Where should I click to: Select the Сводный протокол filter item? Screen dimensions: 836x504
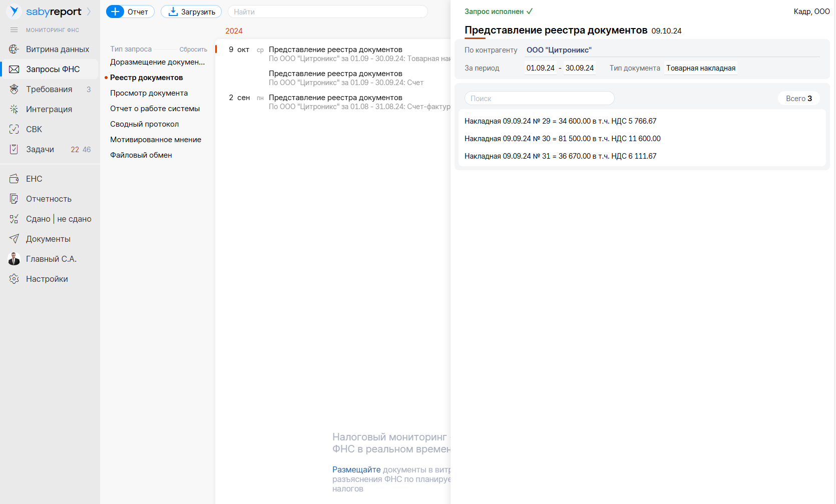(144, 124)
